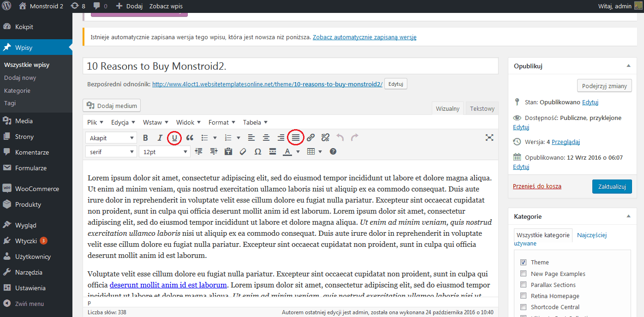Click the WordPress logo in admin bar
Screen dimensions: 644x317
coord(7,6)
